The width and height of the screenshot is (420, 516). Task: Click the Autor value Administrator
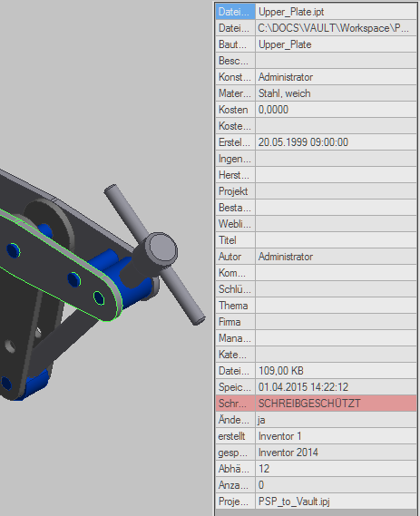click(336, 257)
